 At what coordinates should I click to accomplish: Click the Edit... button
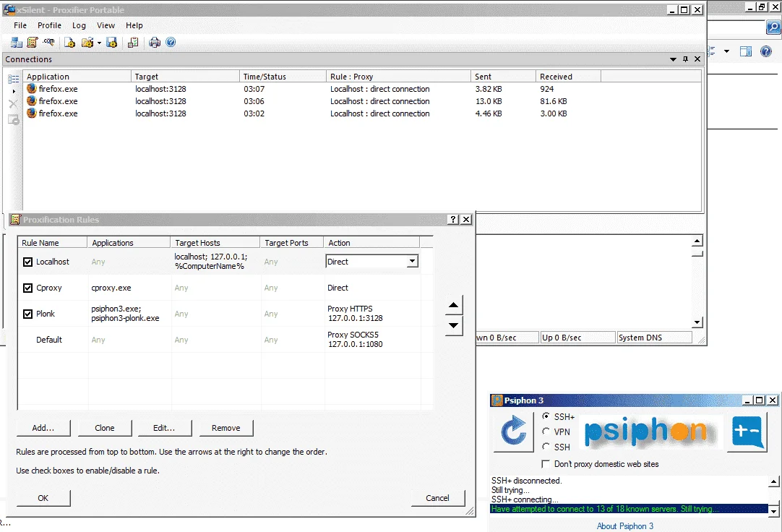tap(164, 428)
